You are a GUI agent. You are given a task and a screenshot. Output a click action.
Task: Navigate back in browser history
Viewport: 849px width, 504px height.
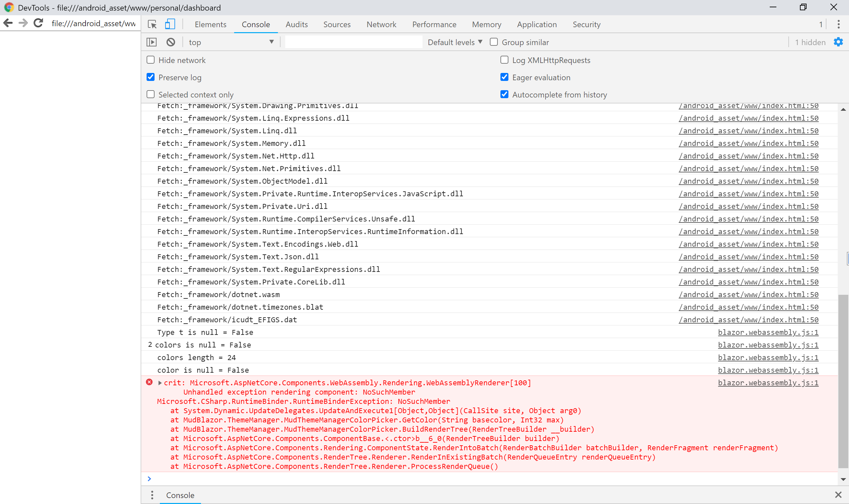pyautogui.click(x=8, y=23)
